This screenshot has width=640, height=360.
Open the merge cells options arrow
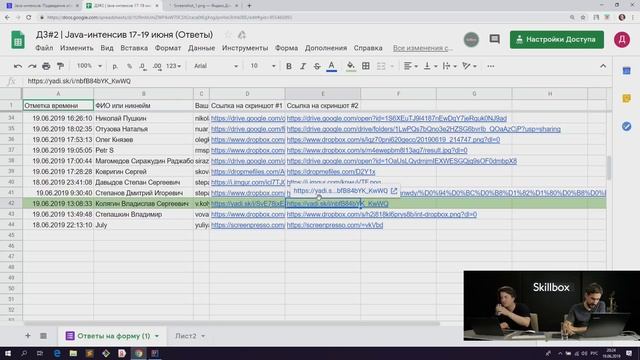coord(392,66)
